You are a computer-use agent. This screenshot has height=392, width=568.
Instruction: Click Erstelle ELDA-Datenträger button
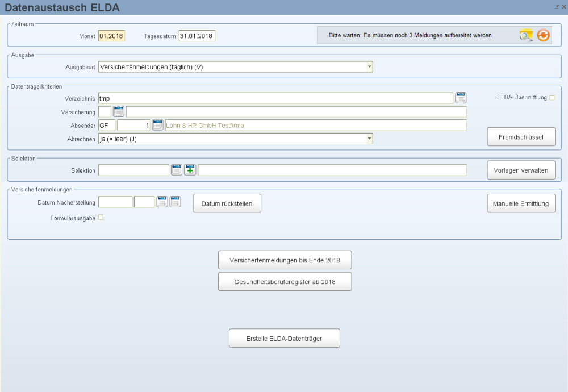(285, 339)
